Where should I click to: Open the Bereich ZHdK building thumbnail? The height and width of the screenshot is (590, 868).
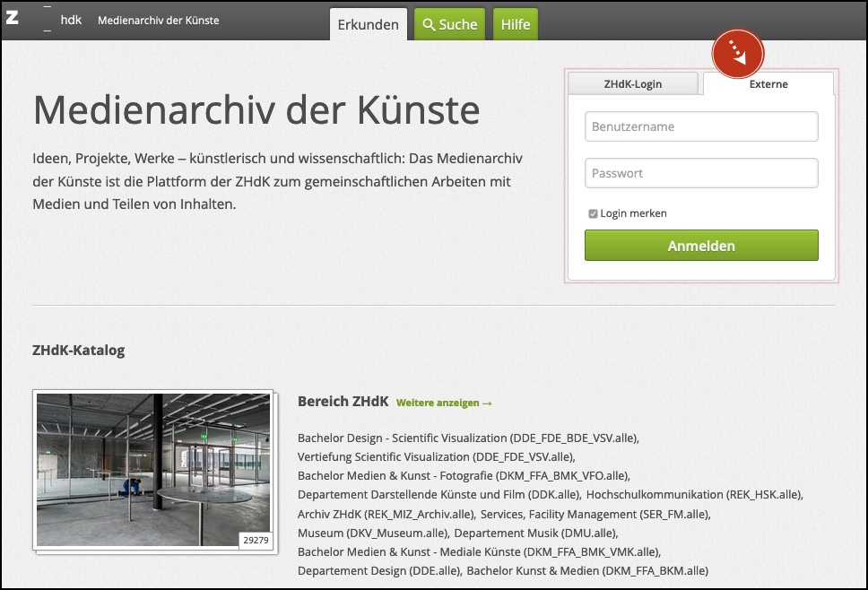153,470
